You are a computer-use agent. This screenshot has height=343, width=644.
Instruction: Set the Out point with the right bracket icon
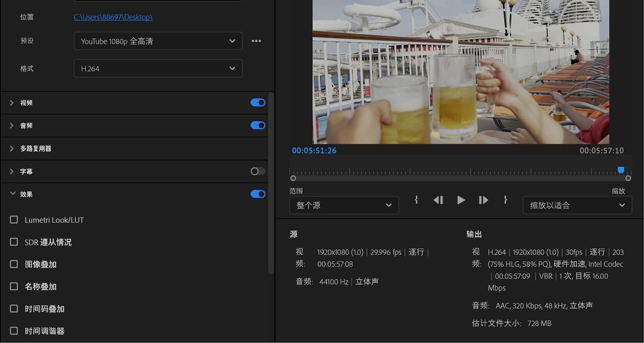click(505, 200)
